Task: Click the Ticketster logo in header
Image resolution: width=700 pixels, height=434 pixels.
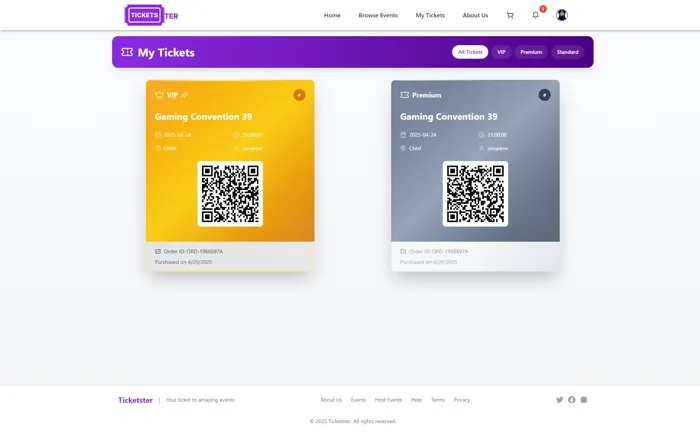Action: pos(151,15)
